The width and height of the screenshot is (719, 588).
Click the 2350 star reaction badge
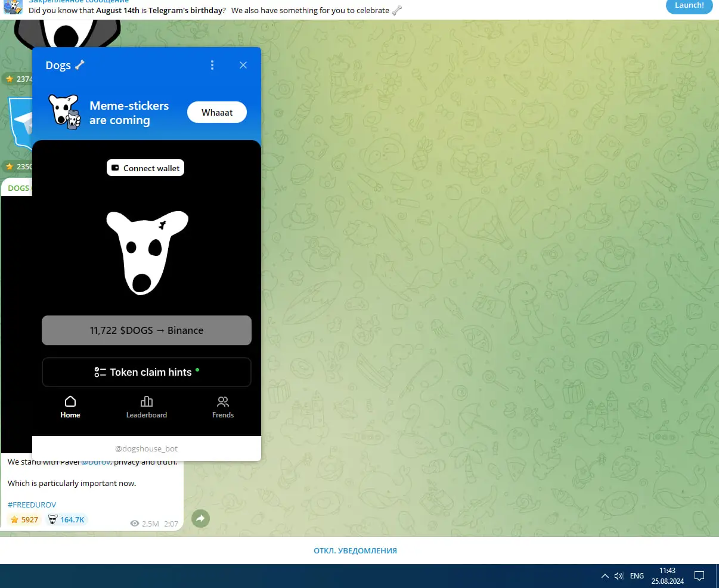click(x=18, y=166)
